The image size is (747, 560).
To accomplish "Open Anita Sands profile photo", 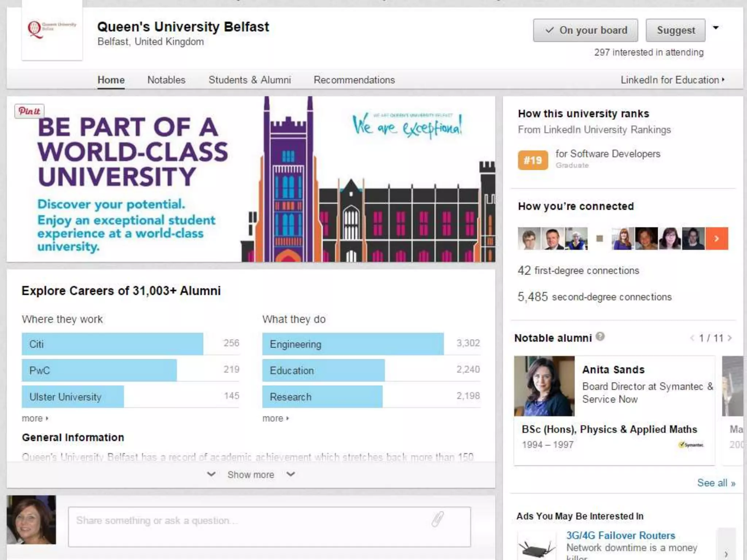I will point(544,386).
